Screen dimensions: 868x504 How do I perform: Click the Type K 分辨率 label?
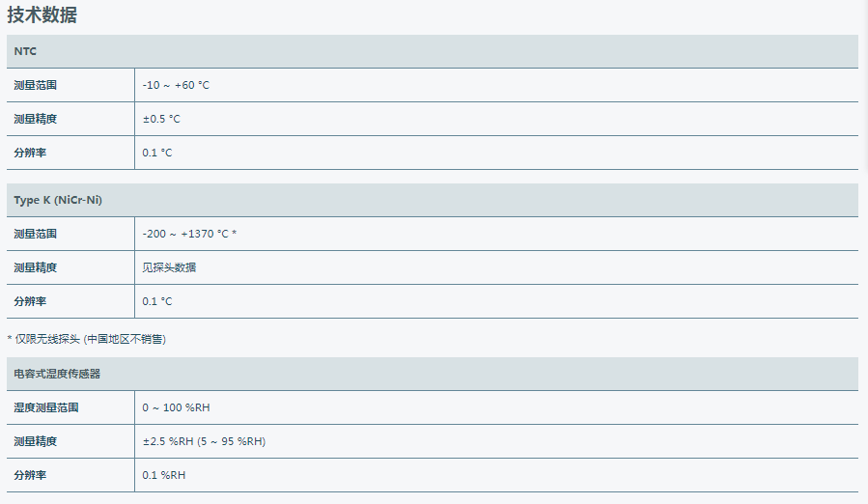(x=30, y=301)
